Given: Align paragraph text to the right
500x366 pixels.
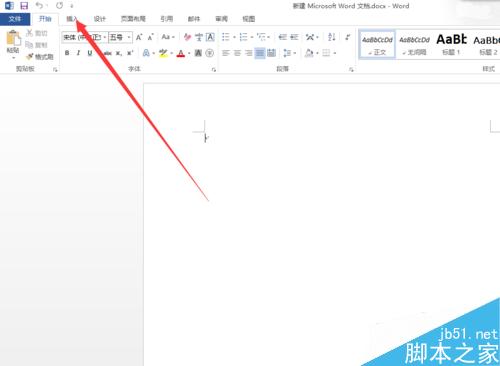Looking at the screenshot, I should [249, 53].
